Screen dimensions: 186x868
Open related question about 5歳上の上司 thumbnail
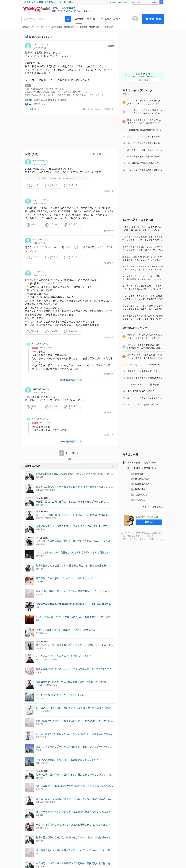(x=29, y=475)
